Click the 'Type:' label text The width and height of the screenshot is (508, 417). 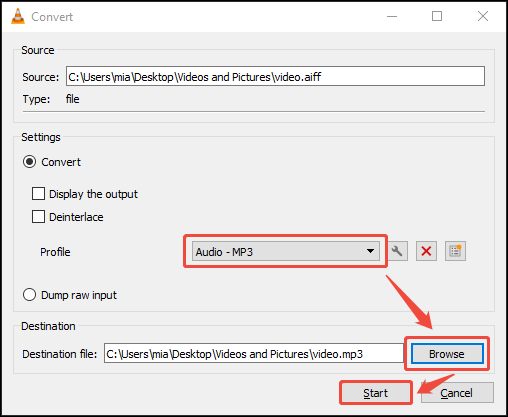tap(36, 99)
